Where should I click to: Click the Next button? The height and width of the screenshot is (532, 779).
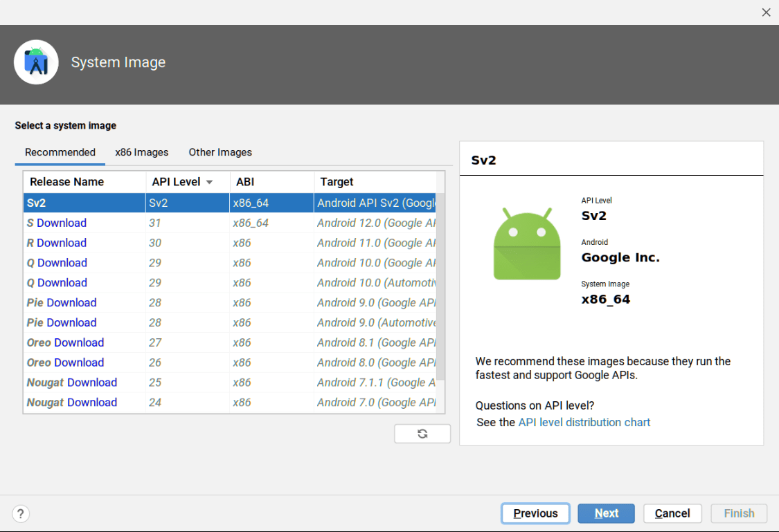tap(606, 513)
